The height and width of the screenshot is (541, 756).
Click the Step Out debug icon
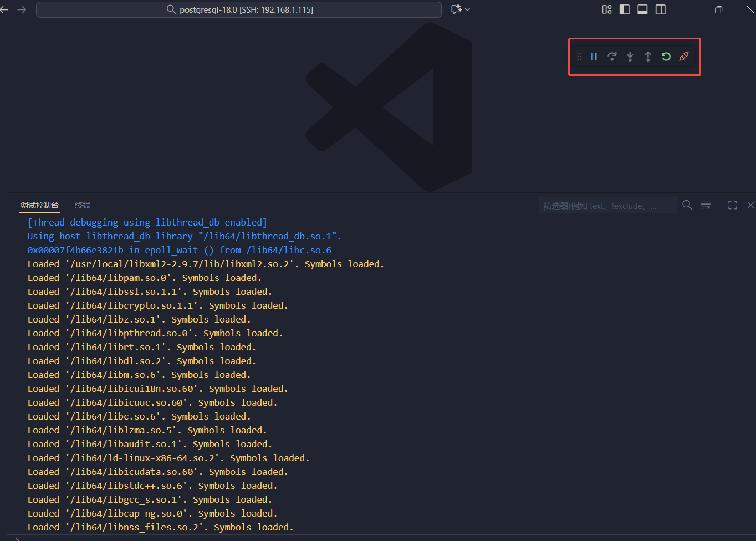(648, 57)
